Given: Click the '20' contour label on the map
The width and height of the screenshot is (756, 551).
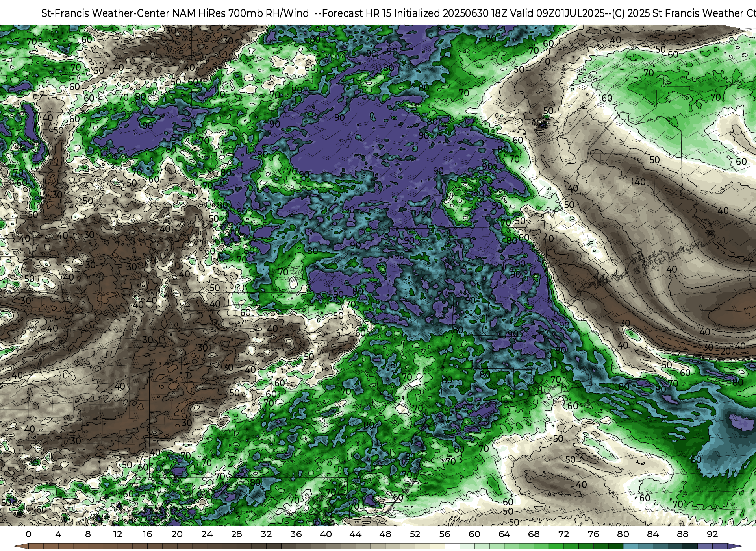Looking at the screenshot, I should click(x=726, y=351).
